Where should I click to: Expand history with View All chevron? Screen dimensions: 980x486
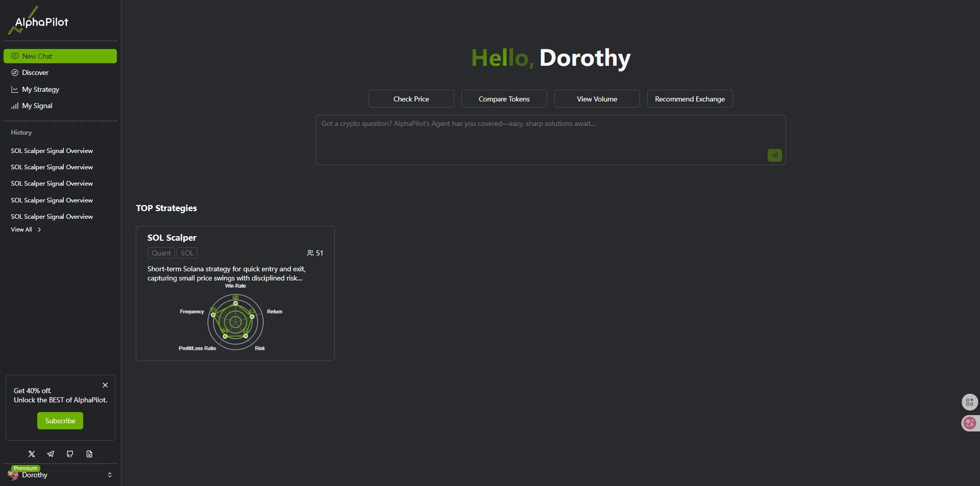(x=39, y=229)
